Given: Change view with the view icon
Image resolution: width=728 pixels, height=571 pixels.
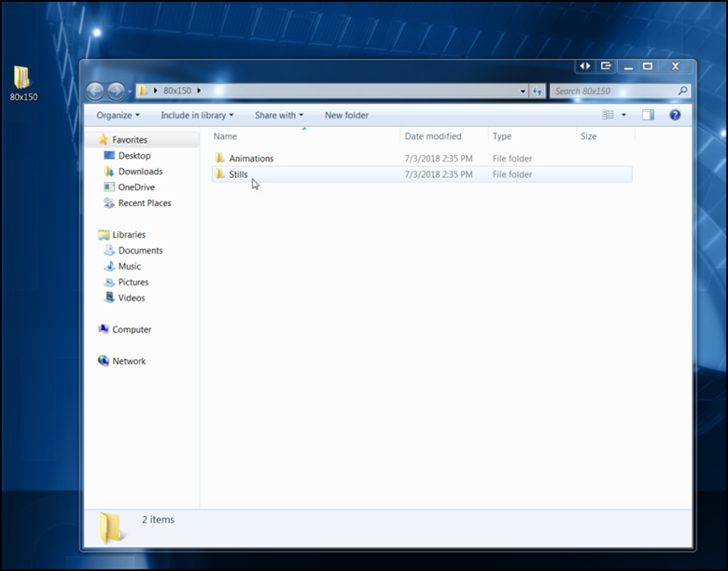Looking at the screenshot, I should pyautogui.click(x=608, y=115).
